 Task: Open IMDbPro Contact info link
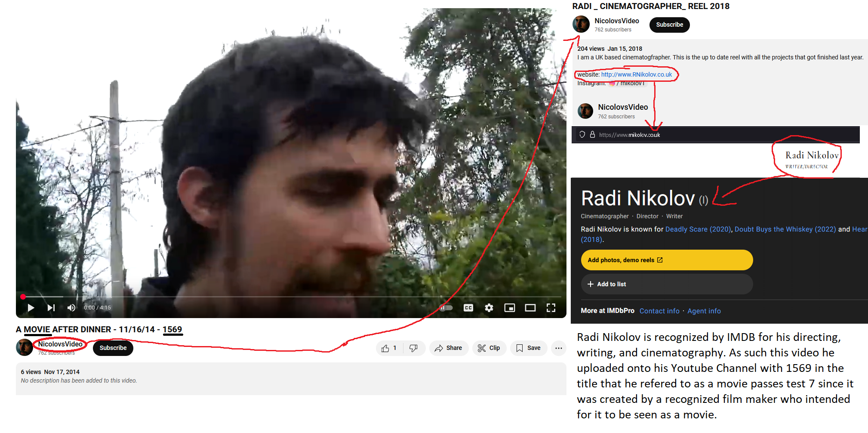point(659,311)
